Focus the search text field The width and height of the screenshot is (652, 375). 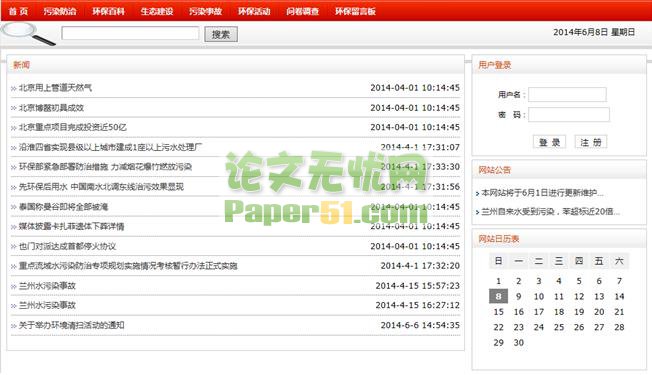pos(130,33)
